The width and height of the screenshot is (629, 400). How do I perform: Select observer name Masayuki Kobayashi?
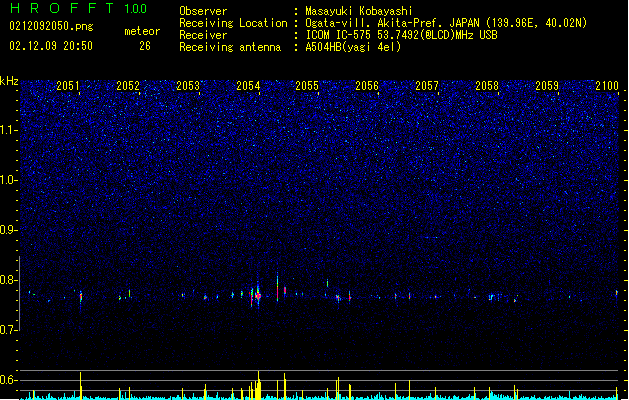point(359,11)
